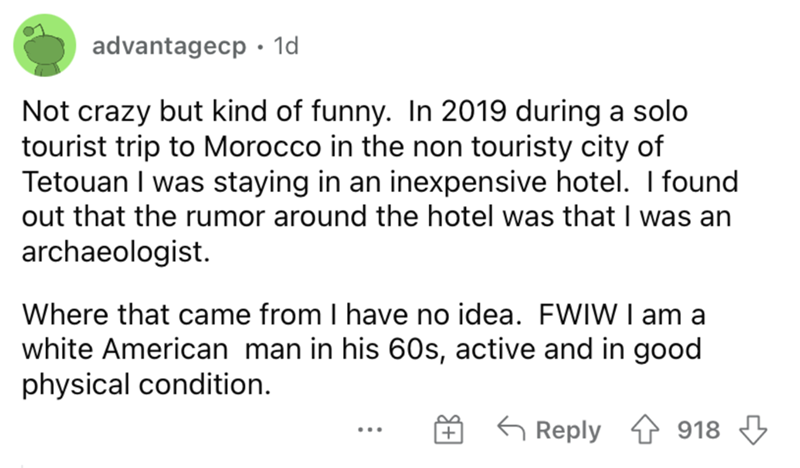
Task: Click the green Reddit avatar of advantagecp
Action: click(x=44, y=48)
